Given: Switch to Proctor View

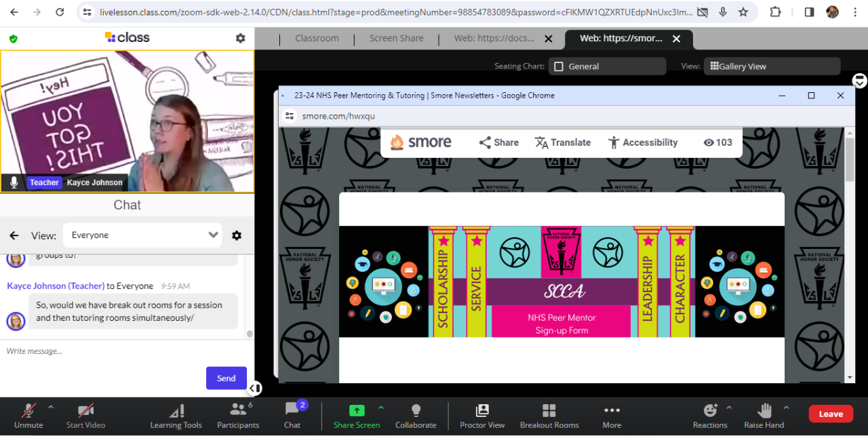Looking at the screenshot, I should coord(482,416).
